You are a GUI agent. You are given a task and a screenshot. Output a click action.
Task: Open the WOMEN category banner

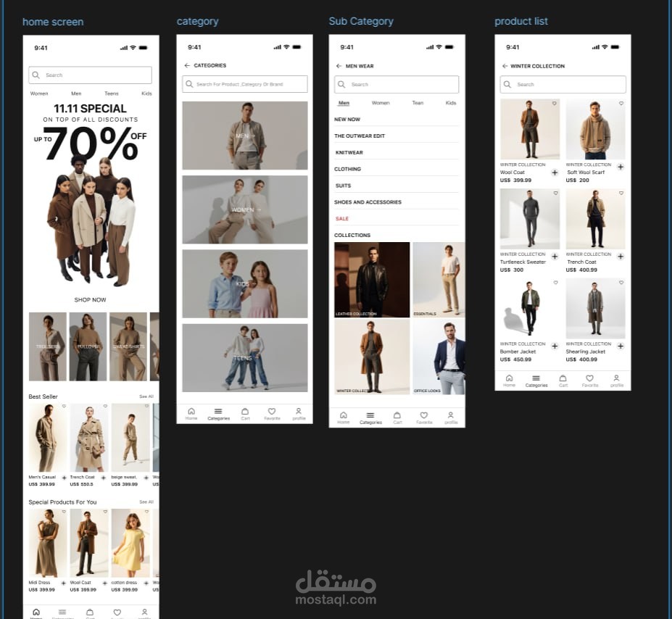click(245, 209)
